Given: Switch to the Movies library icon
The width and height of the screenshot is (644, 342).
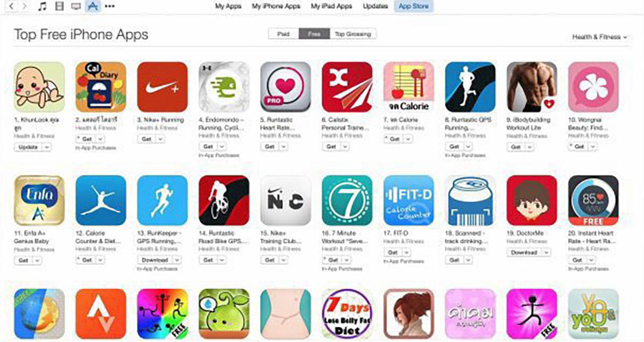Looking at the screenshot, I should pos(60,6).
